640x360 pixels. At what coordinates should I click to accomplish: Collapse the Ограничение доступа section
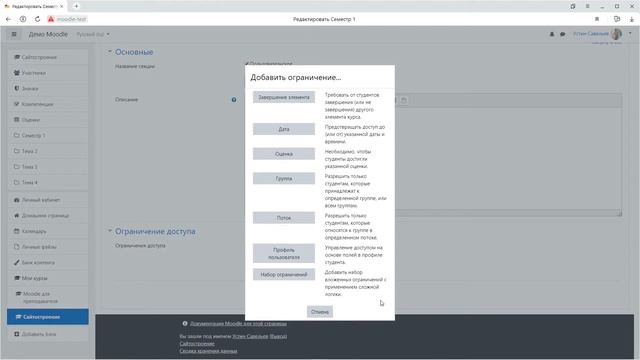coord(109,231)
